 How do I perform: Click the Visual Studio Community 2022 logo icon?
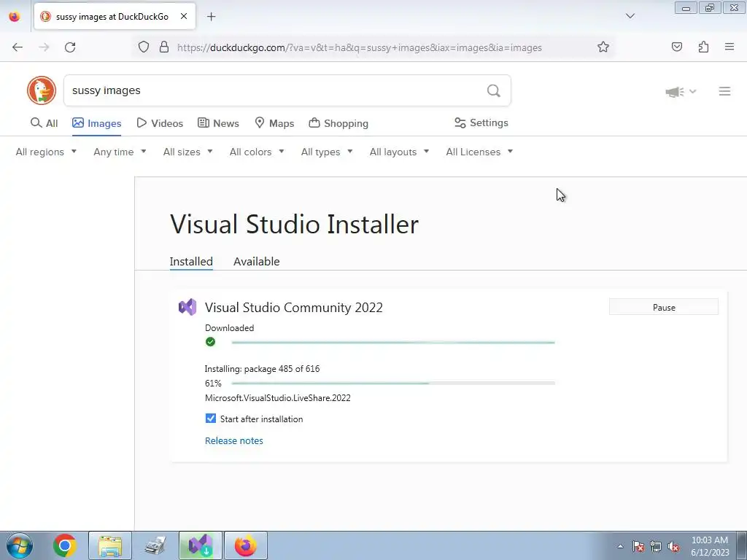187,307
